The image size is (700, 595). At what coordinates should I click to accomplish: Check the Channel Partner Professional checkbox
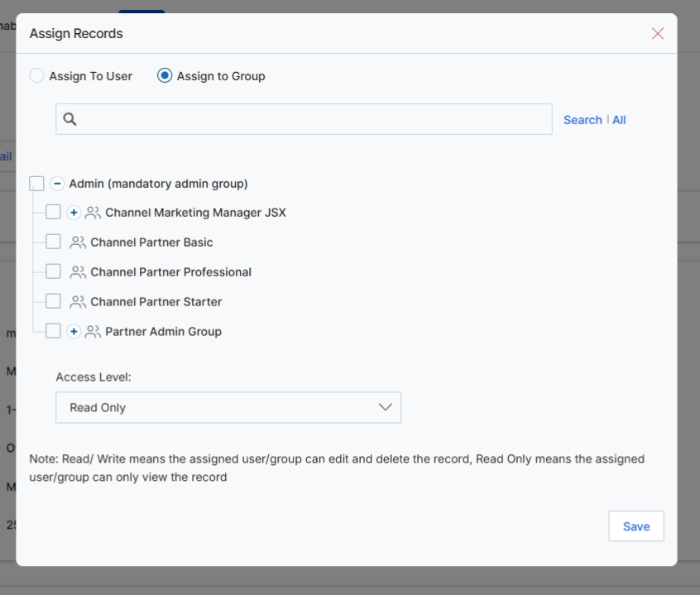[53, 271]
